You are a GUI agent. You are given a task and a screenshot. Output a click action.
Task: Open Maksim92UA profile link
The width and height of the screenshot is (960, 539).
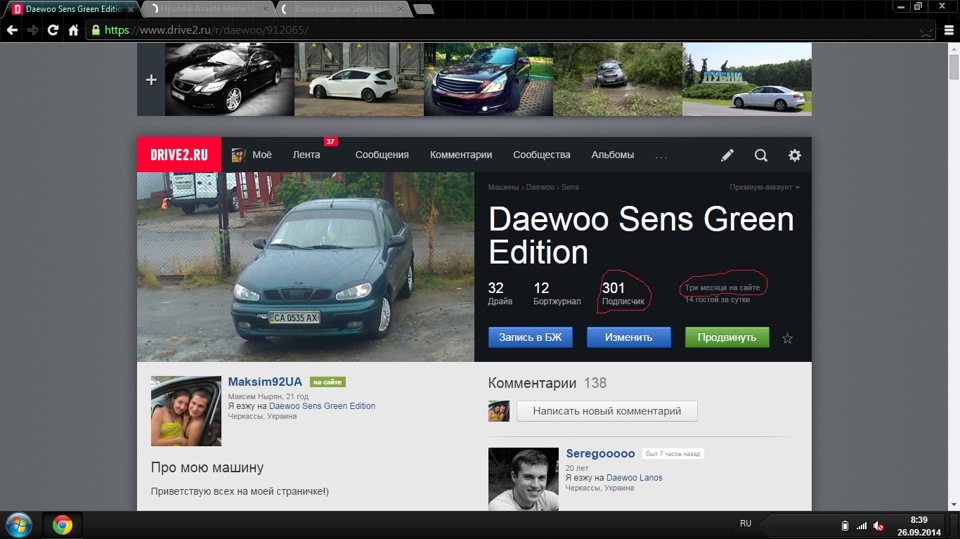point(265,382)
